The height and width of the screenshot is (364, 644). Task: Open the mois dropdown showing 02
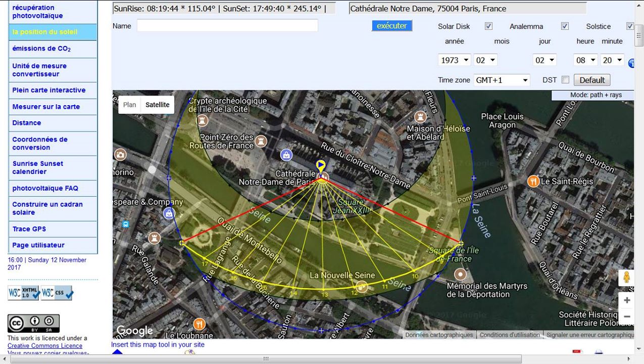[x=486, y=60]
